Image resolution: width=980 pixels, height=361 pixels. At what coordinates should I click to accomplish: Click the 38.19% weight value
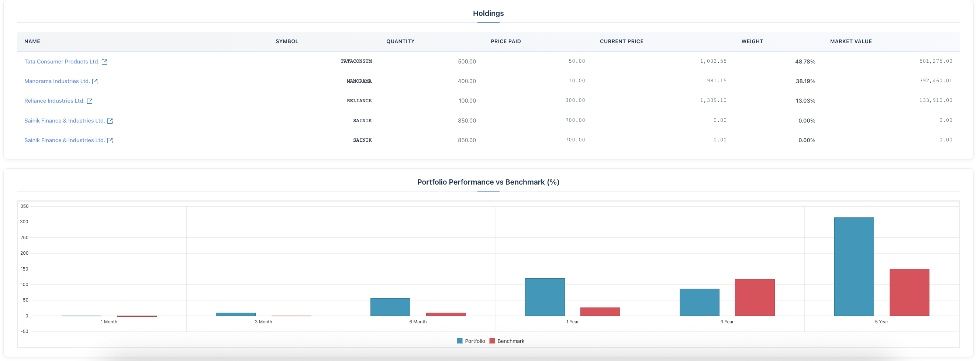pyautogui.click(x=805, y=82)
